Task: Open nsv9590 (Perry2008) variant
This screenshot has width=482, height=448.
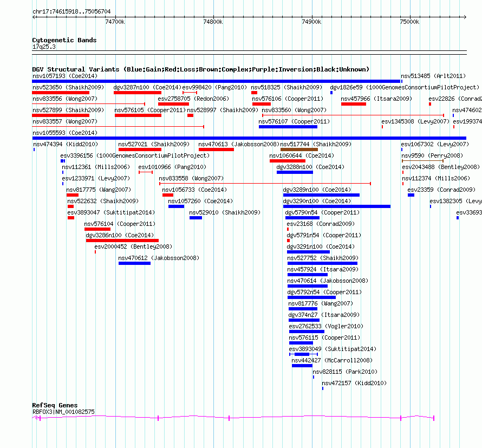Action: [433, 155]
